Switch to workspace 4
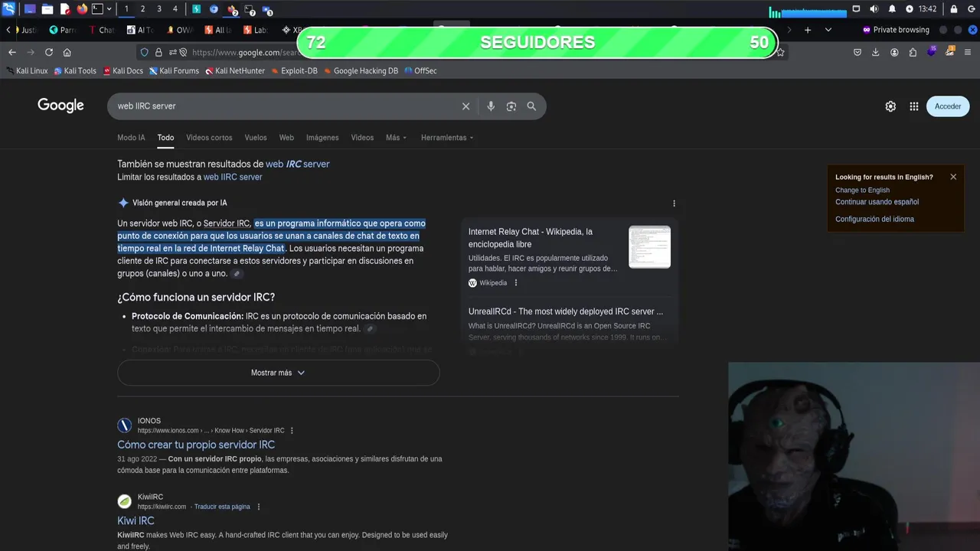 (175, 9)
